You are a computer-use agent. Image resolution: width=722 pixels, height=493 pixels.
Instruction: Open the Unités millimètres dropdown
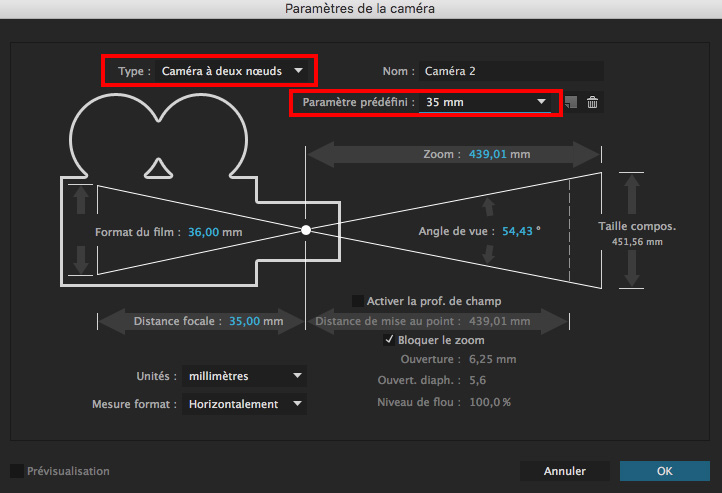[x=243, y=376]
